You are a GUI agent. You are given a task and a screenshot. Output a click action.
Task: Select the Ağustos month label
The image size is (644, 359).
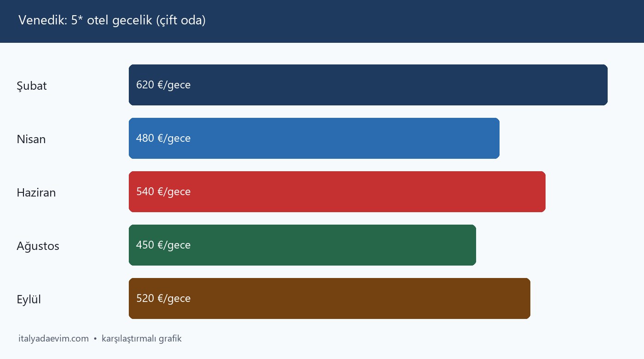(x=38, y=246)
